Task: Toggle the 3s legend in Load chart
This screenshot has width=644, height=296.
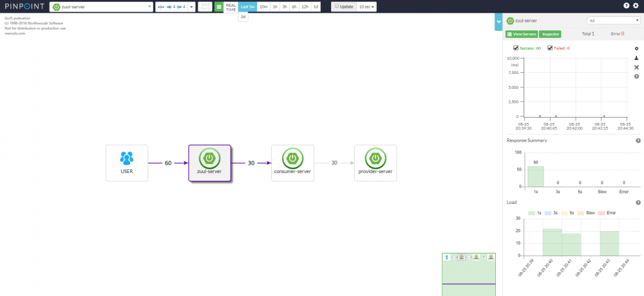Action: click(551, 213)
